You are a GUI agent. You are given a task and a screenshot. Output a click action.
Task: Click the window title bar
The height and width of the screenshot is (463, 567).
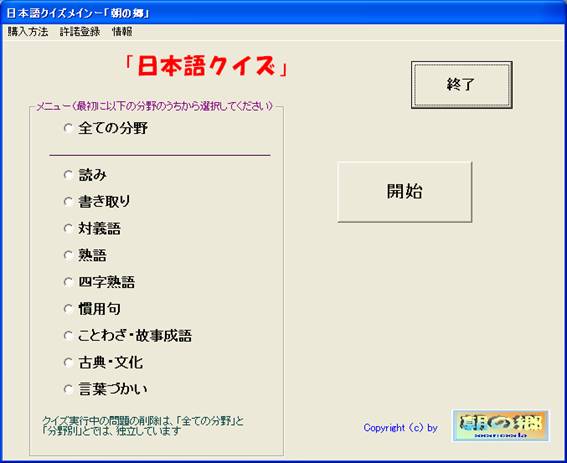(x=284, y=13)
